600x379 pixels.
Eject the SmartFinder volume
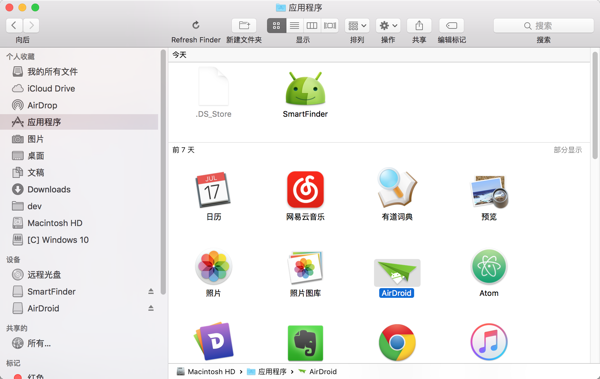click(151, 292)
